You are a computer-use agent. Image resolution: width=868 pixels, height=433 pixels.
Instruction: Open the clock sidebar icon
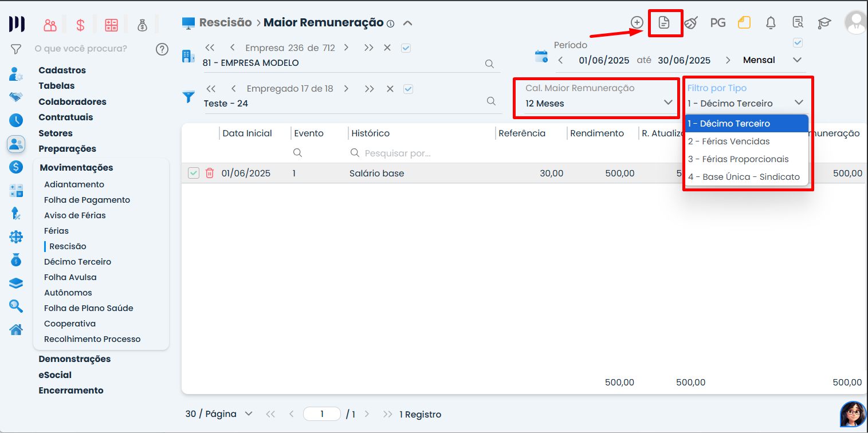coord(16,120)
